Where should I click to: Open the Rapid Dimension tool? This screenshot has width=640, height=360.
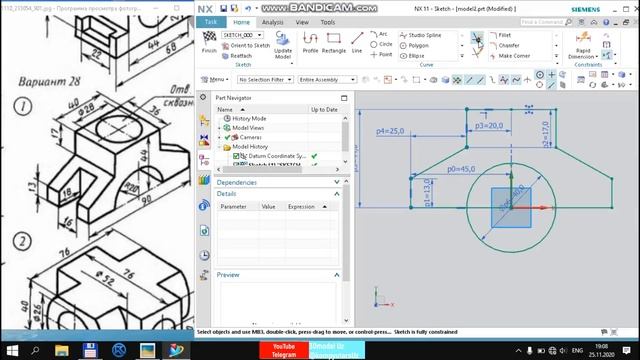click(x=583, y=41)
